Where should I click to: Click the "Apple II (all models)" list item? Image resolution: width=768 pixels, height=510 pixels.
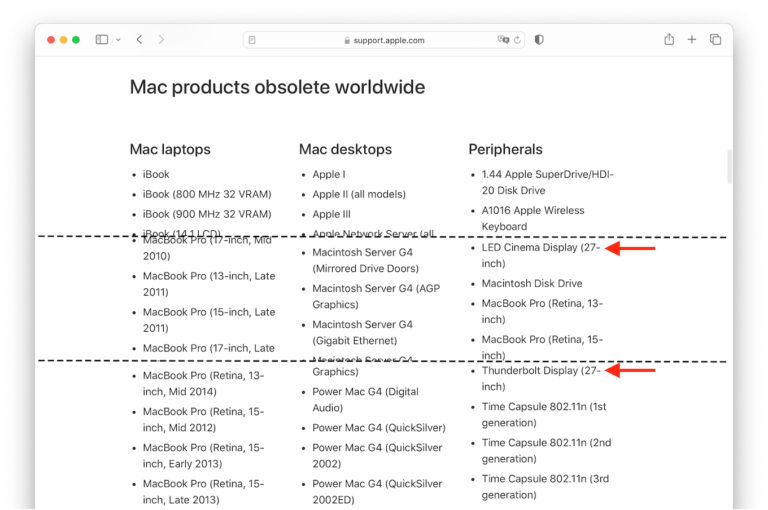click(359, 194)
